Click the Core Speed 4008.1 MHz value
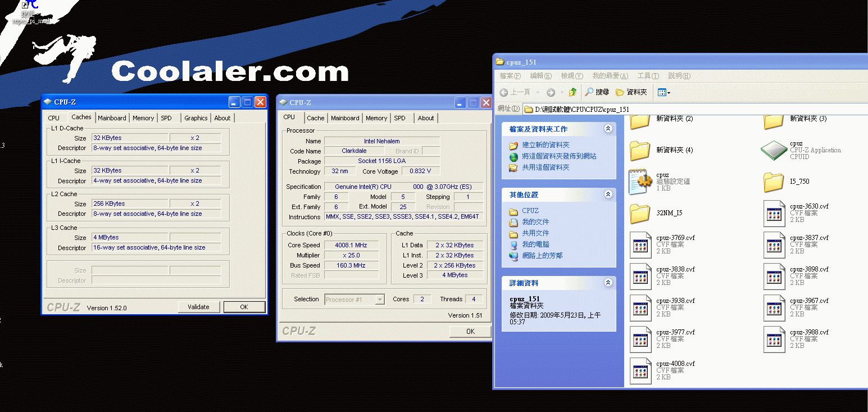 coord(351,245)
